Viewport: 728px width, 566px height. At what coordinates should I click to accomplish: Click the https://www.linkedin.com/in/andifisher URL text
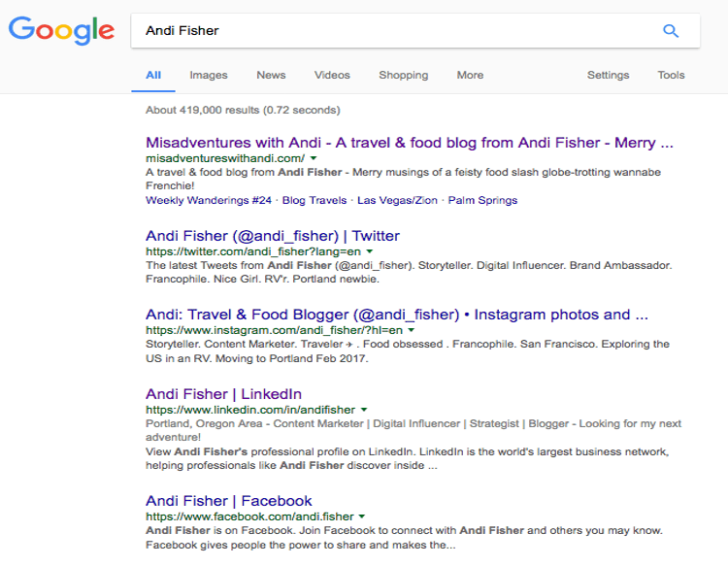tap(250, 410)
